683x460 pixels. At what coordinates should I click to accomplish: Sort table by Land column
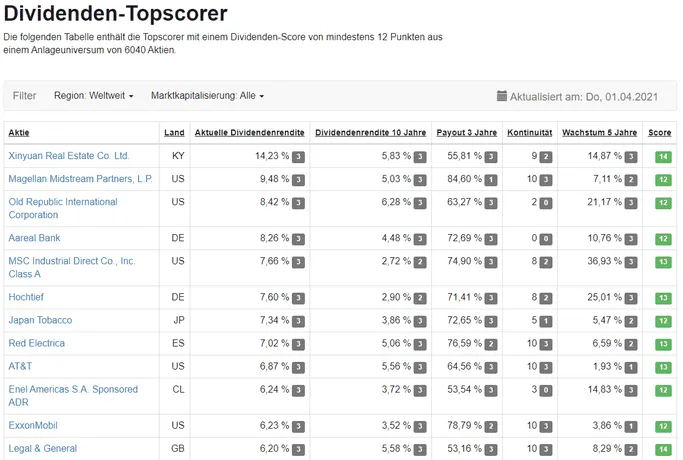[174, 132]
